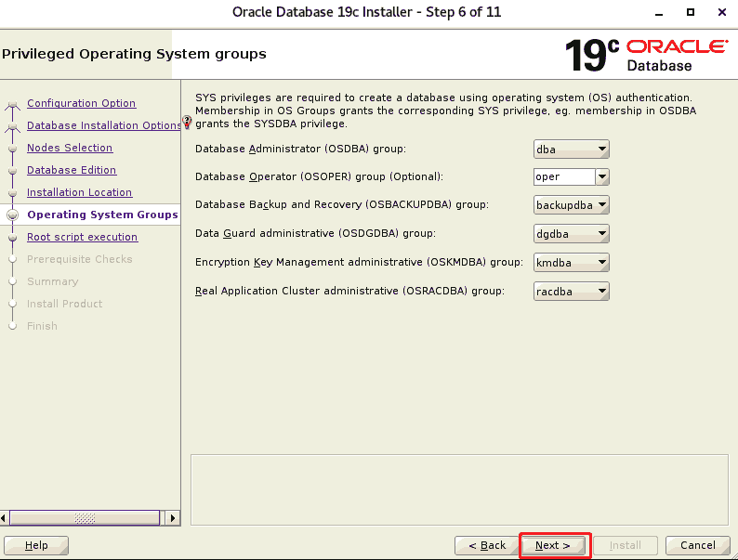Click the Database Administrator (OSDBA) group label

point(300,149)
